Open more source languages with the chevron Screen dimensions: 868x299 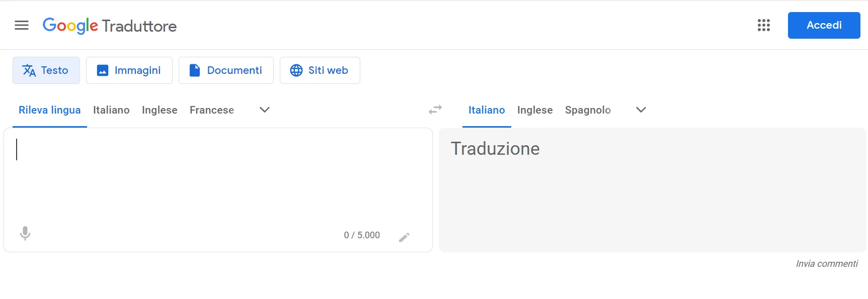[x=264, y=110]
